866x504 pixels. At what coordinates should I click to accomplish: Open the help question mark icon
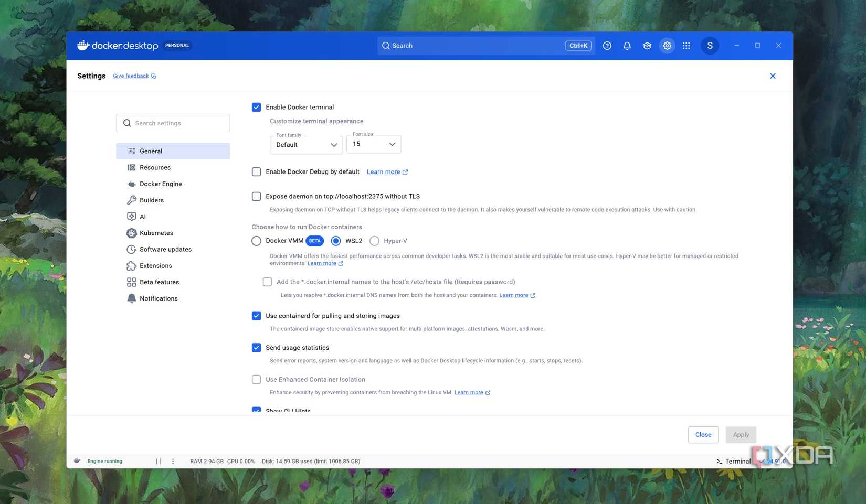607,46
